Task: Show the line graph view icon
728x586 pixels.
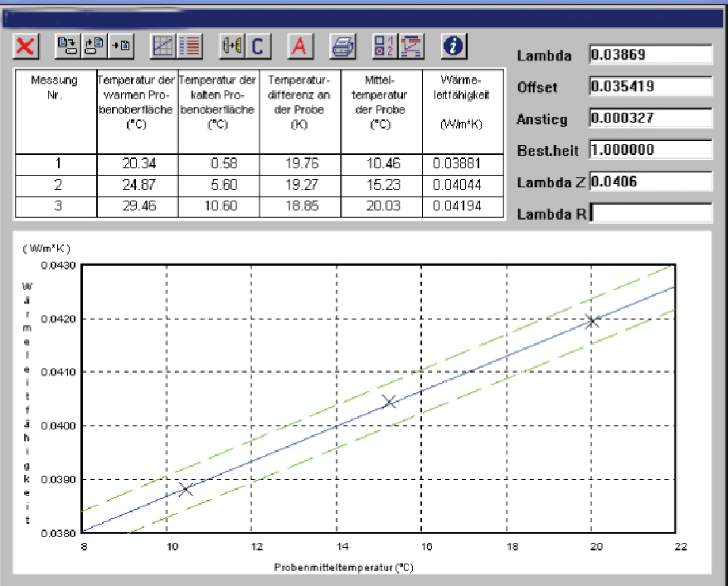Action: click(x=163, y=46)
